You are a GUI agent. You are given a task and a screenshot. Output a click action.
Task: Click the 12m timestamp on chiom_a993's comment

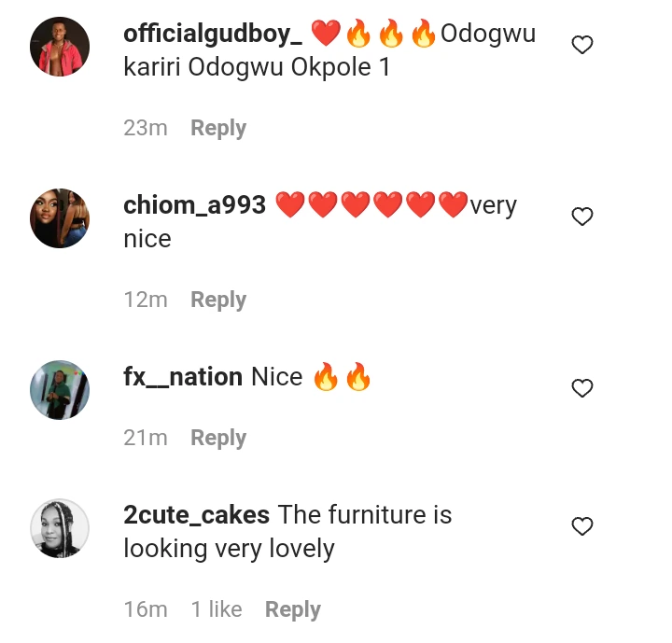(x=146, y=300)
